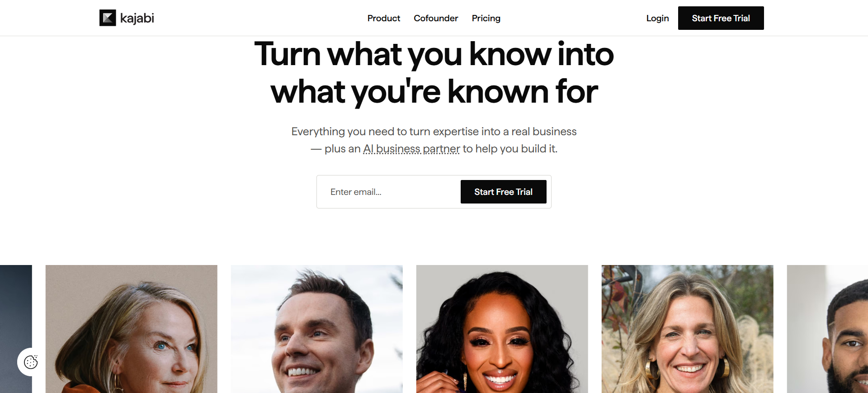Click the subheading about turning expertise into business
This screenshot has height=393, width=868.
tap(434, 140)
